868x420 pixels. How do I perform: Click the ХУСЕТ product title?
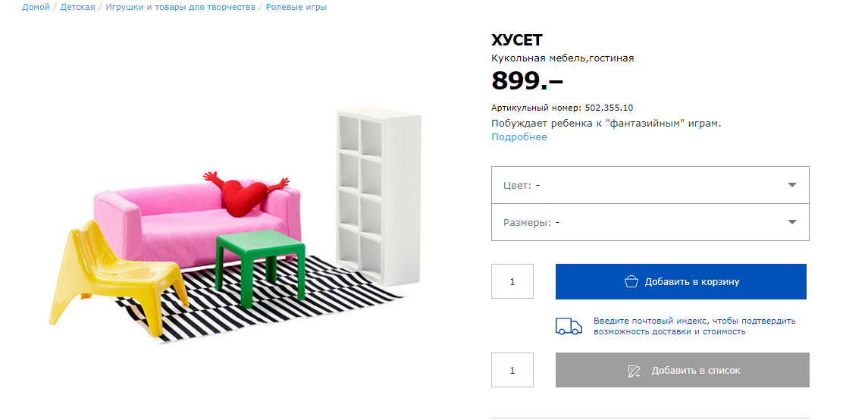pos(517,40)
